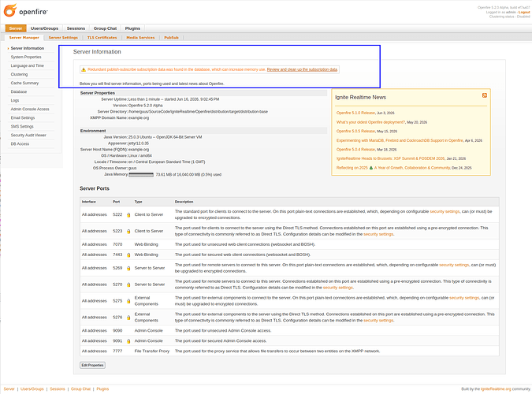This screenshot has width=532, height=394.
Task: Open the IgniteRealtime.org footer link
Action: point(496,389)
